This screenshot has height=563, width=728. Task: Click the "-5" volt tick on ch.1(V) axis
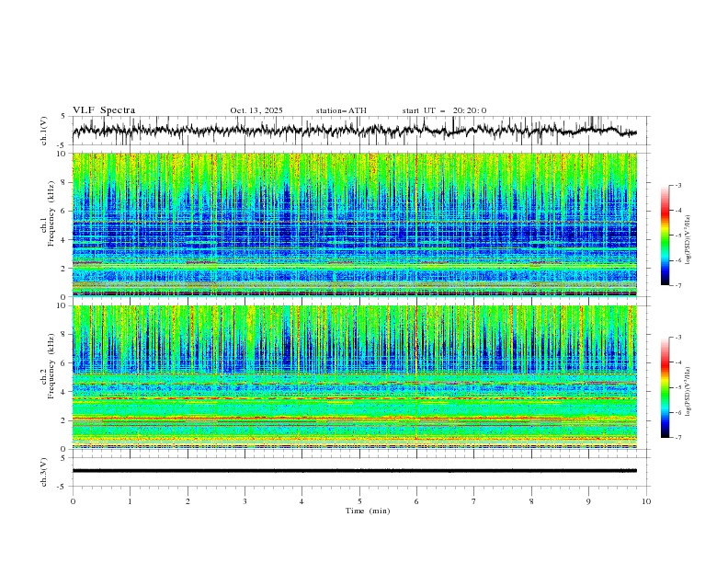tap(63, 145)
